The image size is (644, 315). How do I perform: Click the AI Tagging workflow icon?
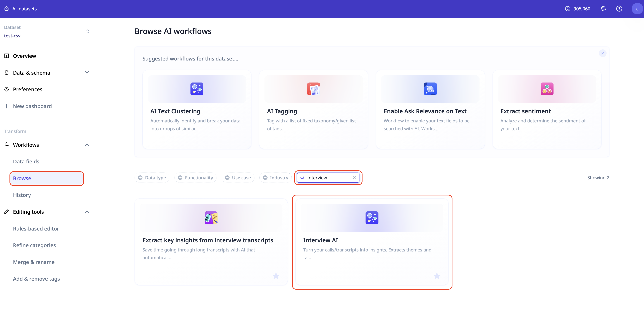coord(313,89)
